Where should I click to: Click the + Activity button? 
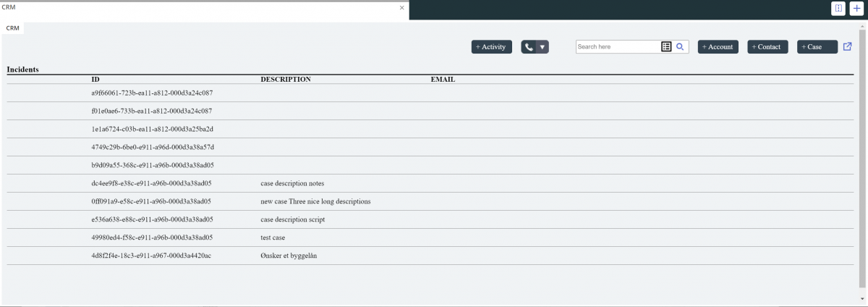(x=492, y=47)
